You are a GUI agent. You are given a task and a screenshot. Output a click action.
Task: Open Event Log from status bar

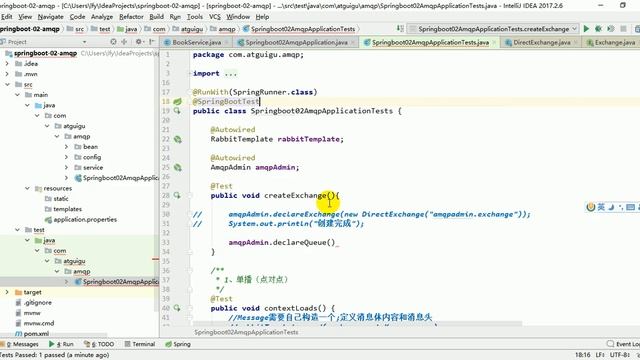[x=623, y=344]
